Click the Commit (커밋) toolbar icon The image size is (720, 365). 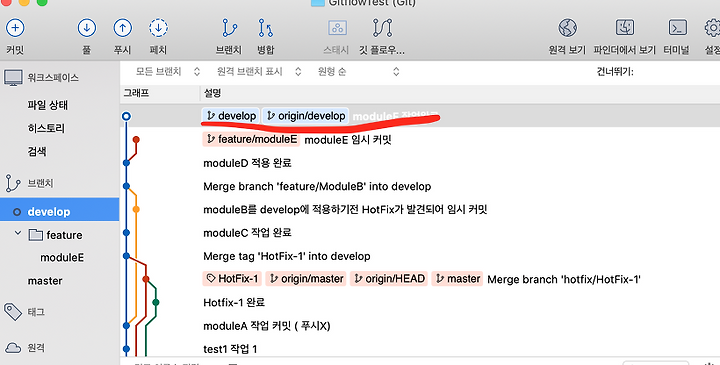15,28
